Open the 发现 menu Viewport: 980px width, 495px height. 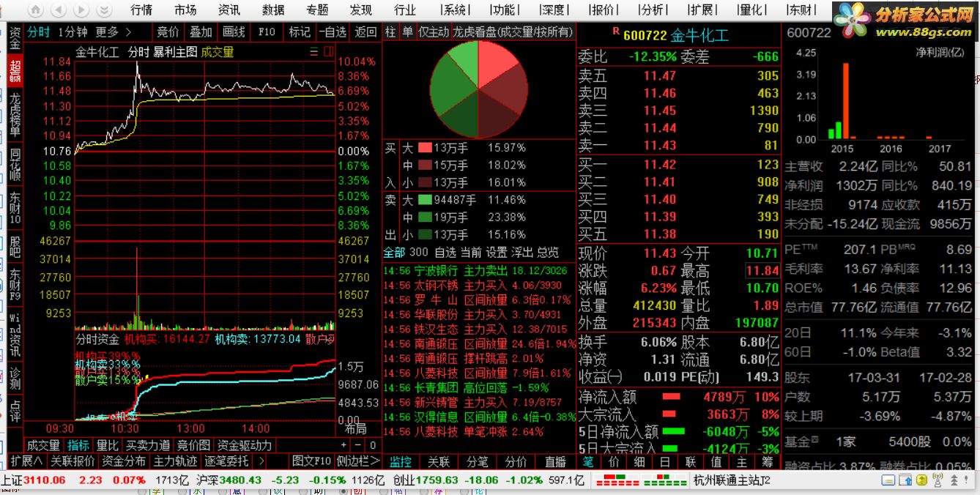coord(361,10)
